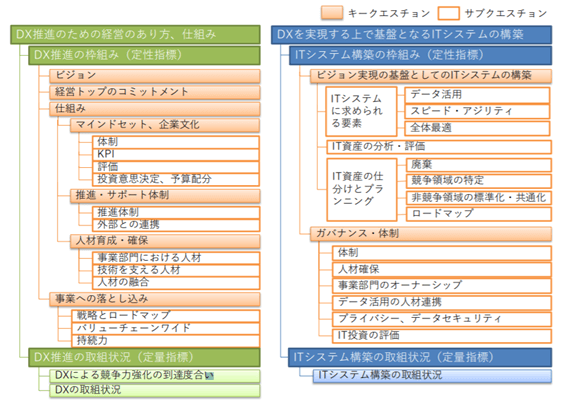Select the heading DX推進のための経営のあり方、仕組み
Screen dimensions: 567x410
[x=135, y=35]
